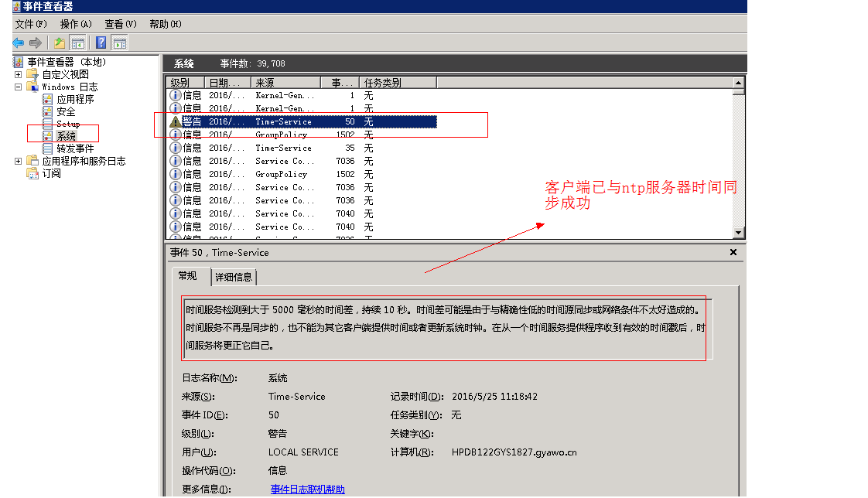Click the Back arrow toolbar icon
868x498 pixels.
(19, 43)
